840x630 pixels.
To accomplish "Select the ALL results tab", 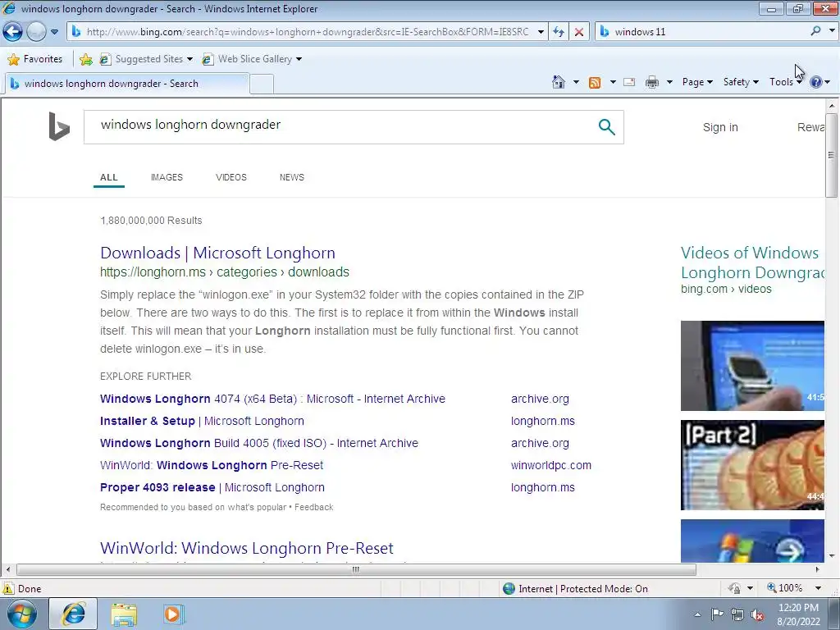I will tap(109, 177).
